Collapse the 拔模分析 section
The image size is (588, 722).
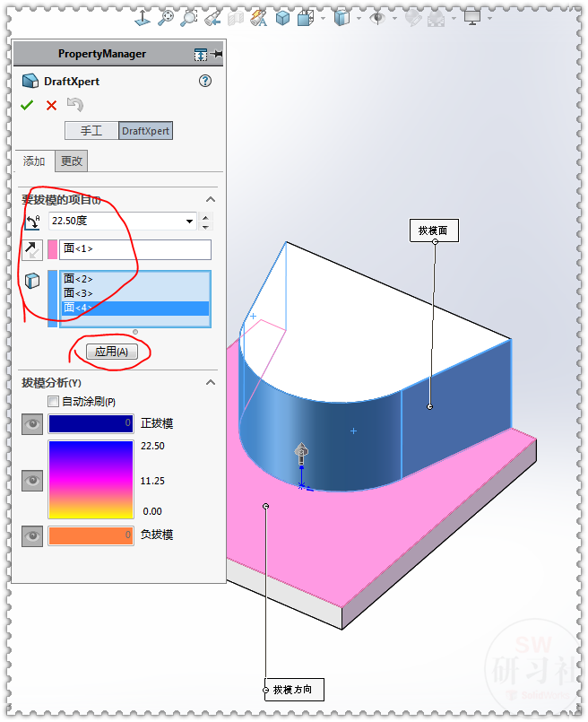pyautogui.click(x=211, y=382)
